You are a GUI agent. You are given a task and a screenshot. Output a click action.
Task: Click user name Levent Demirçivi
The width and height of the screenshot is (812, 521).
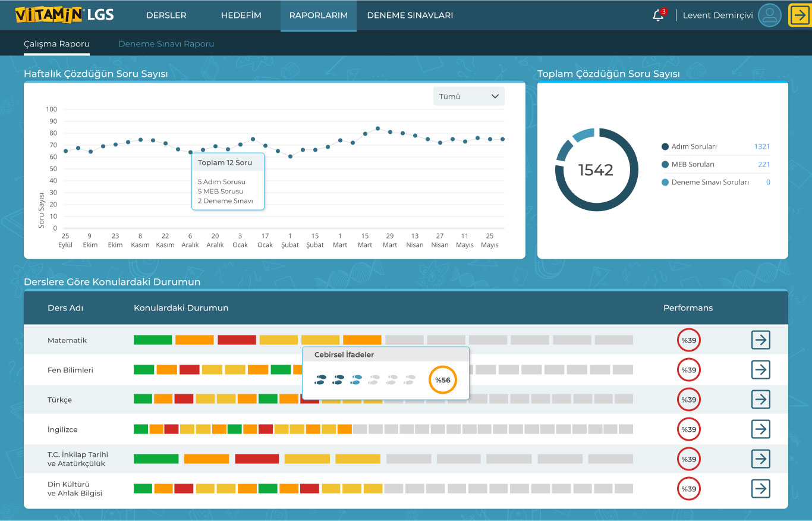pos(717,15)
